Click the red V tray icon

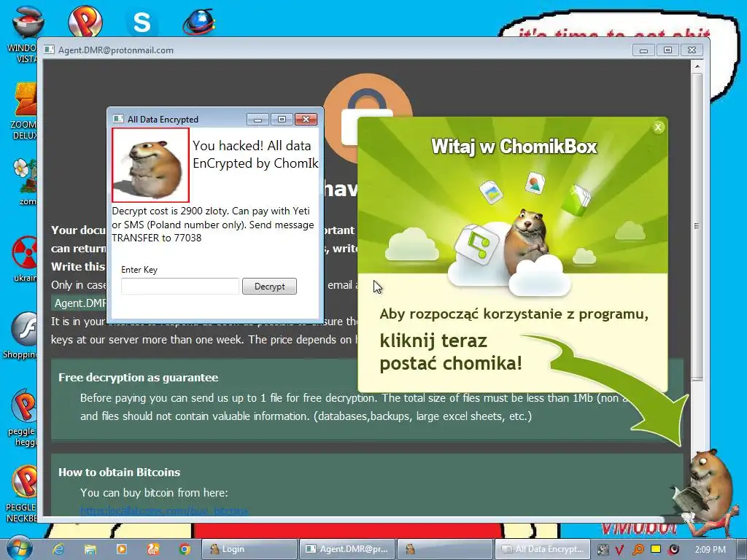pyautogui.click(x=619, y=550)
